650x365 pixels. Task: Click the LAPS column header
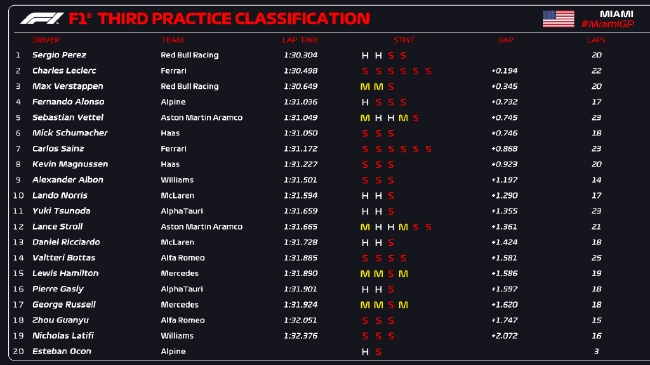click(597, 40)
